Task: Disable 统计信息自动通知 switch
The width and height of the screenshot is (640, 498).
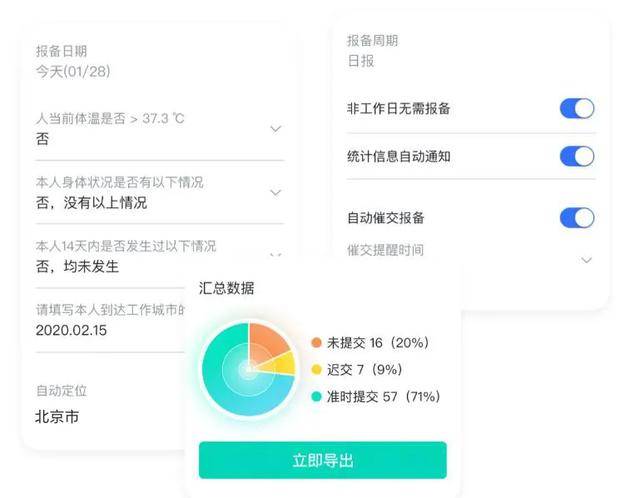Action: pos(576,156)
